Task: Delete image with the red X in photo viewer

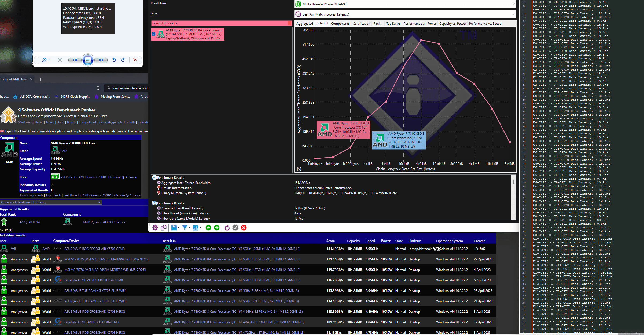Action: point(135,60)
